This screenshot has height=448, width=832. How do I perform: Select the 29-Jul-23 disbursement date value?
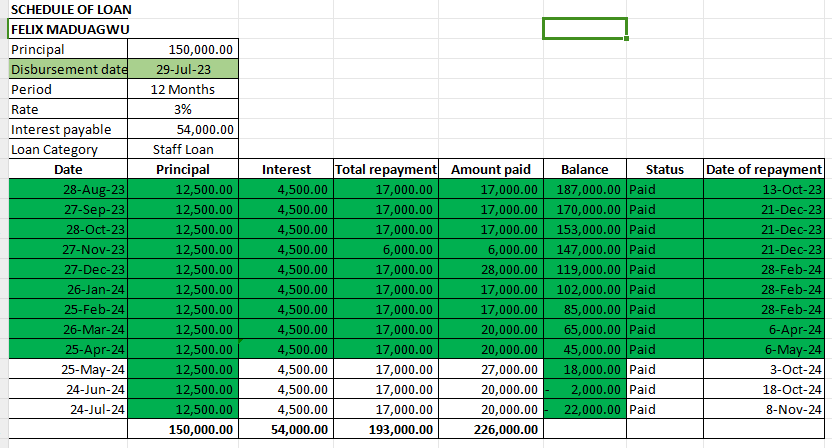184,69
